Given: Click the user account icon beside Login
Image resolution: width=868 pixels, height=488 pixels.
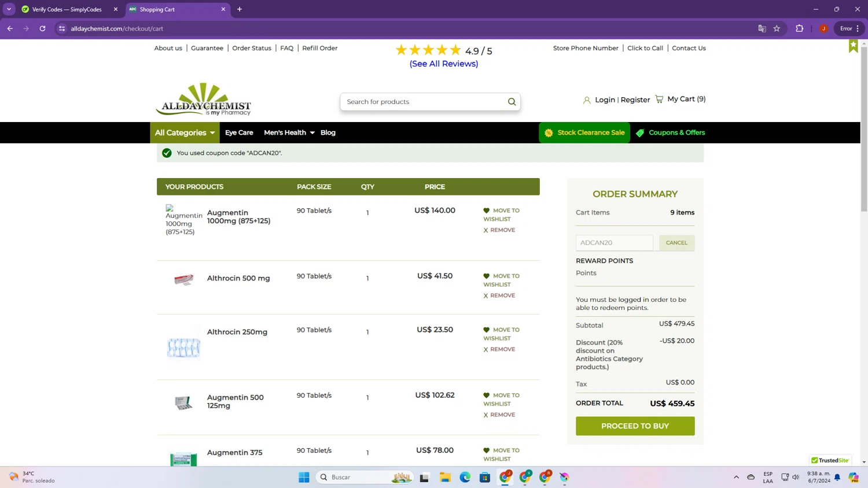Looking at the screenshot, I should click(x=587, y=100).
